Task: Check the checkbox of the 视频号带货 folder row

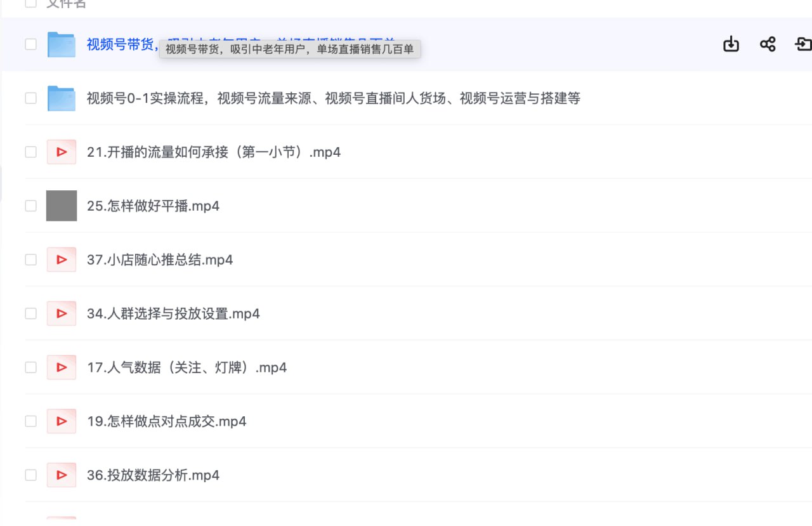Action: tap(30, 44)
